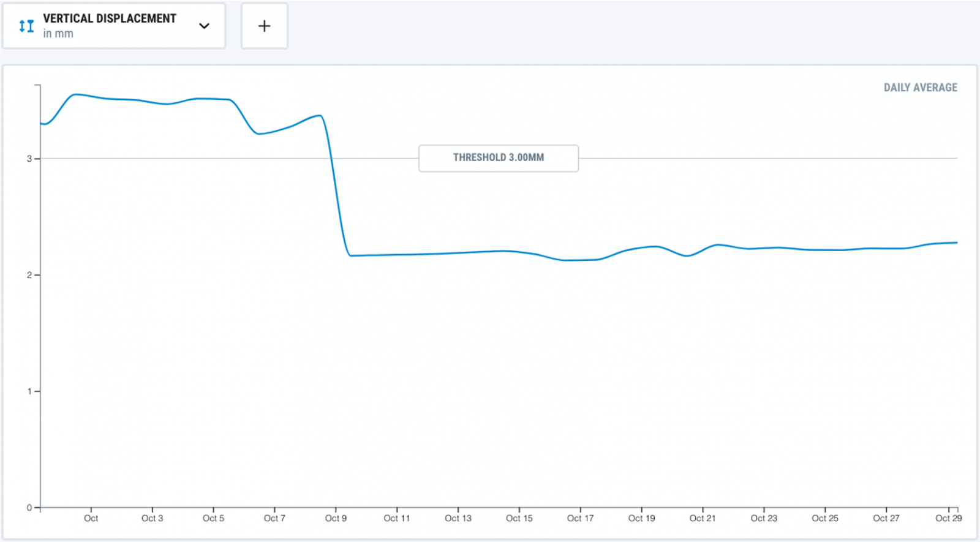Click the y-axis value 0 label
Viewport: 980px width, 542px height.
coord(29,508)
